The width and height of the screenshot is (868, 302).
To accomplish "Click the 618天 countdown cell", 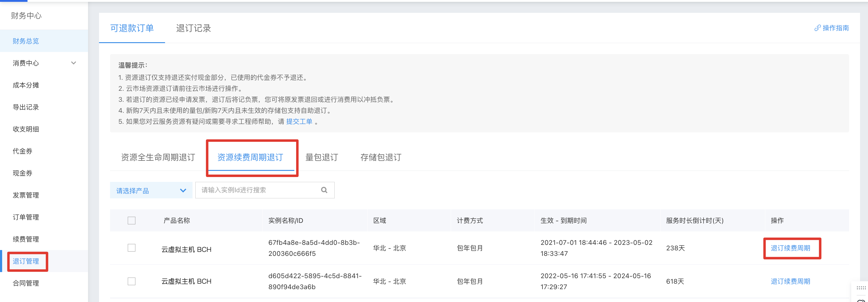I will pos(675,282).
